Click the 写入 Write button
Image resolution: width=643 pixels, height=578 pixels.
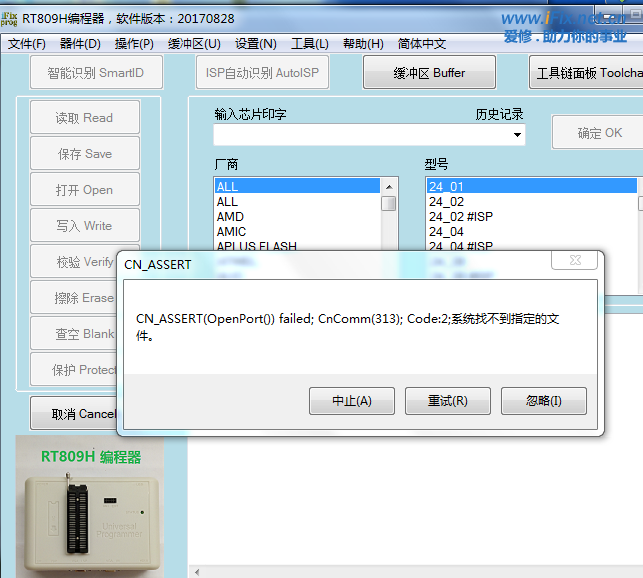coord(85,225)
